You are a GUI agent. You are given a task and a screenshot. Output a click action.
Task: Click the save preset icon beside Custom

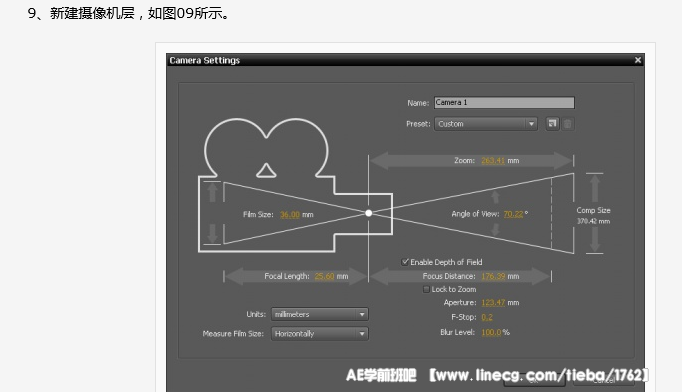point(552,124)
